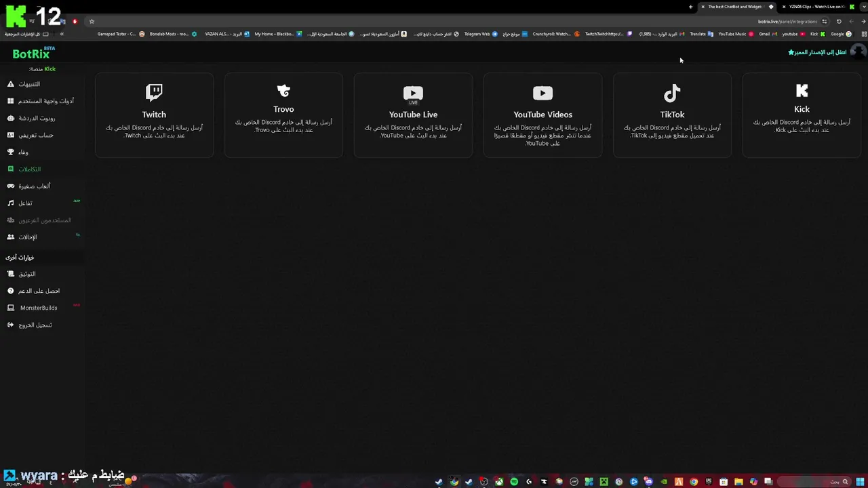Open Task View from taskbar

pos(768,482)
